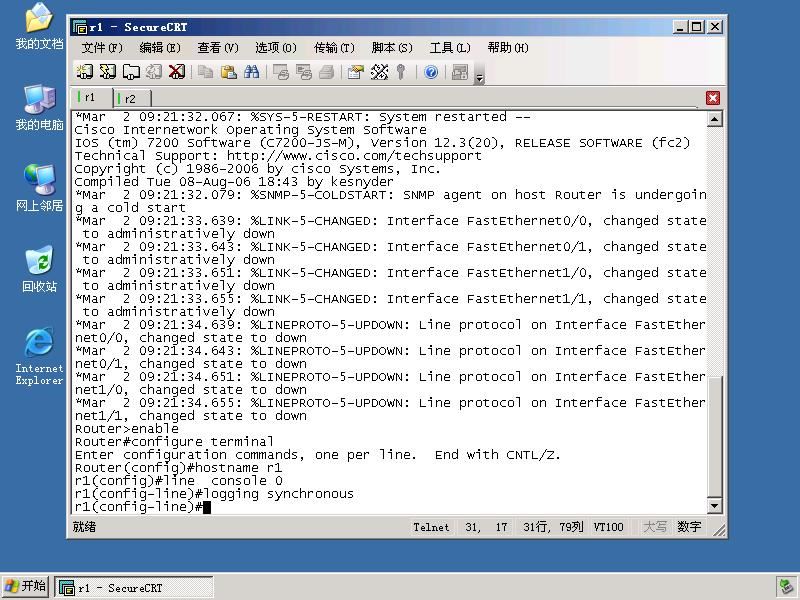Switch to the r2 session tab
This screenshot has width=800, height=600.
(130, 98)
